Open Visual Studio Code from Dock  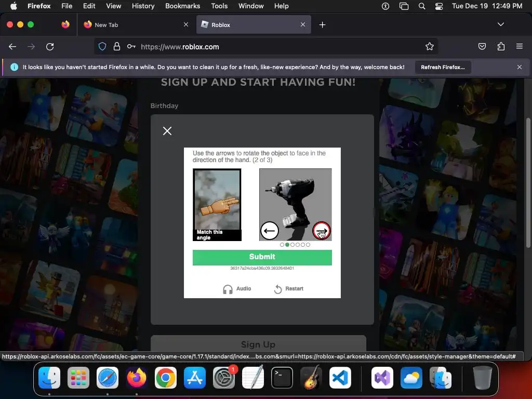pos(340,378)
